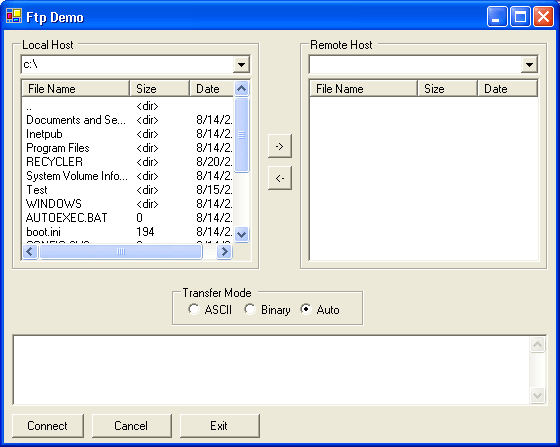Select the '..' parent directory entry
560x447 pixels.
(29, 106)
